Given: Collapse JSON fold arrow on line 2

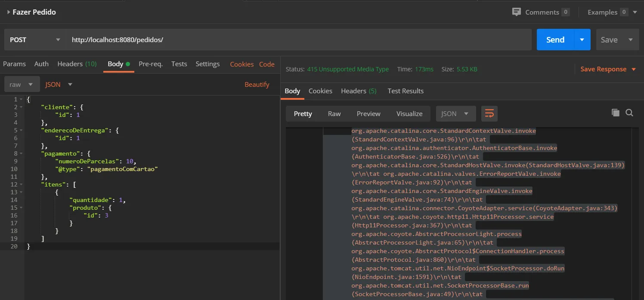Looking at the screenshot, I should point(21,107).
